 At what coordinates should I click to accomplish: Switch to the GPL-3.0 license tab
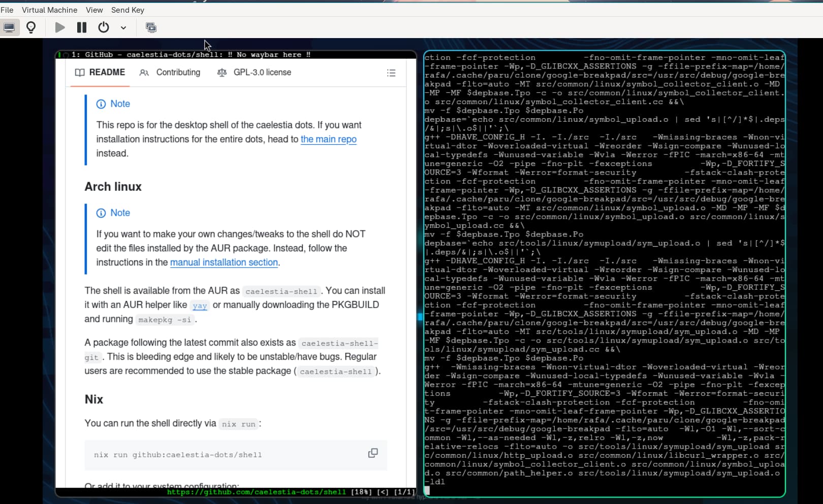[x=254, y=73]
